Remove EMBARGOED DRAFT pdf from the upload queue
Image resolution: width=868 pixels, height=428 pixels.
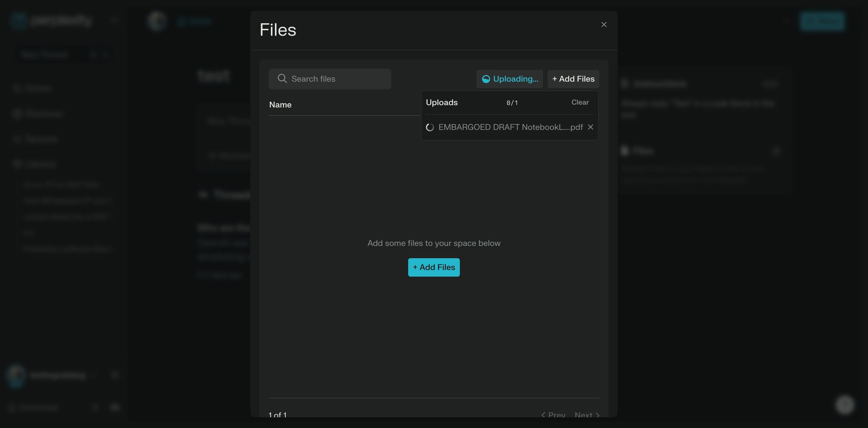[x=591, y=127]
